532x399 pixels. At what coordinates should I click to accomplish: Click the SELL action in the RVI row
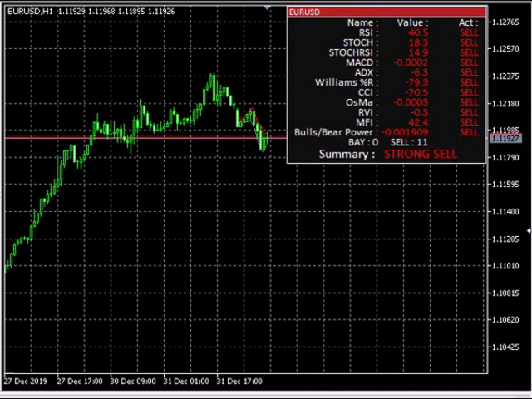click(x=469, y=112)
